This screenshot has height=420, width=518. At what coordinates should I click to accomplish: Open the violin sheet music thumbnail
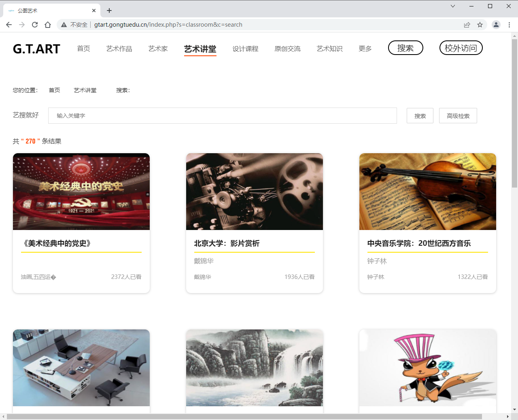pos(428,192)
